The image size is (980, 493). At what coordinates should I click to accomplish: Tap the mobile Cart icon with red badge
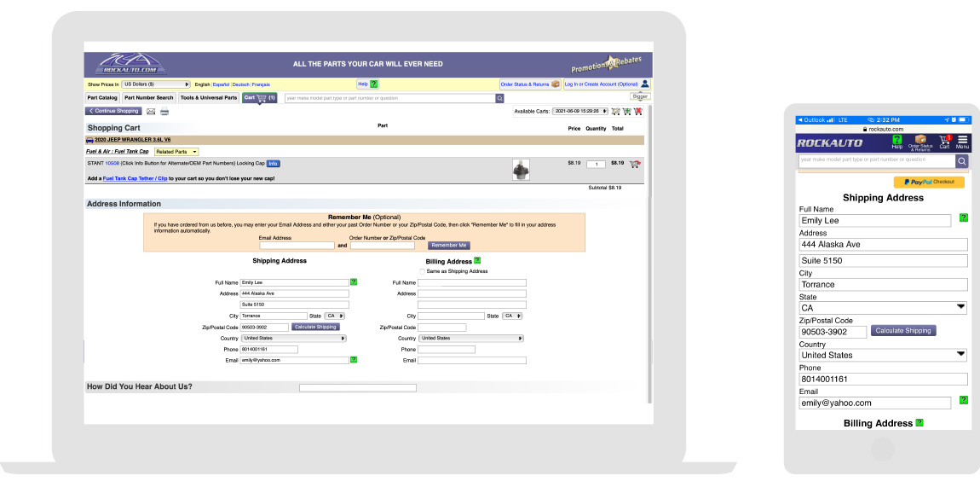(944, 142)
